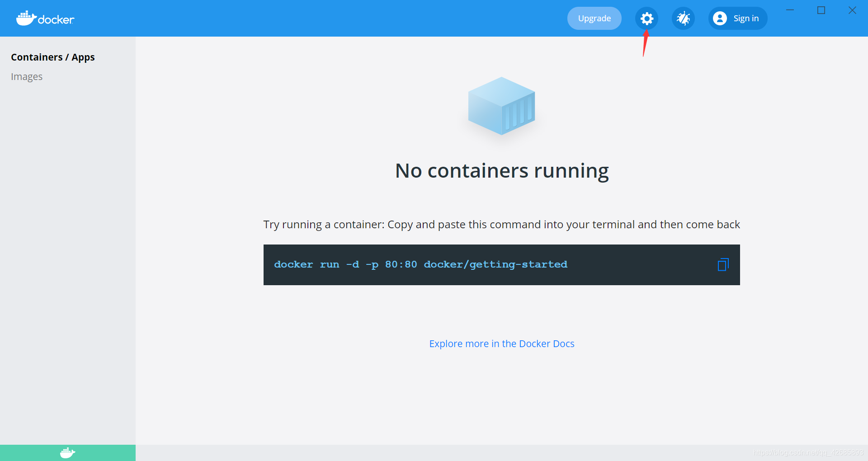Open the Settings gear icon

point(647,19)
